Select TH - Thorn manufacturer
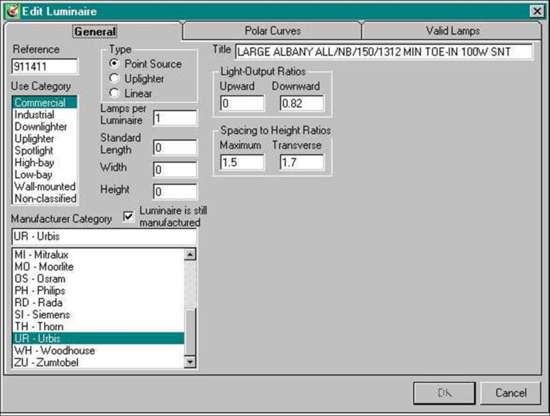550x416 pixels. [98, 326]
